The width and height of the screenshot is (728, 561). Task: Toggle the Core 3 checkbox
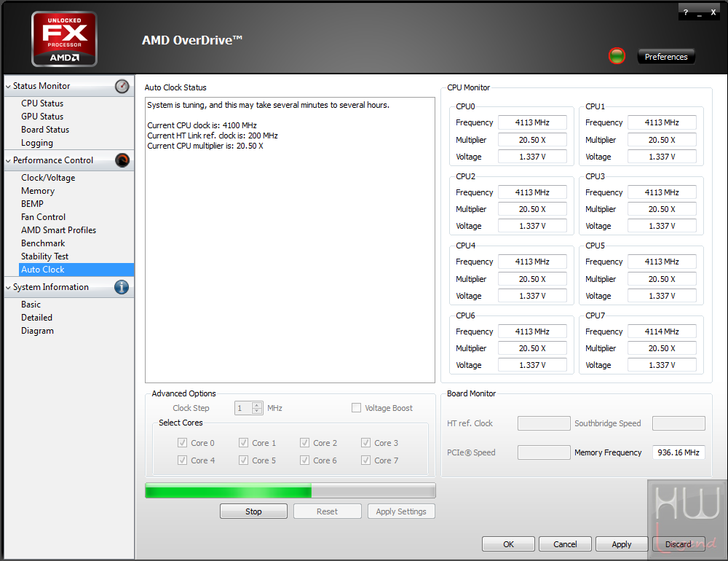pos(366,442)
